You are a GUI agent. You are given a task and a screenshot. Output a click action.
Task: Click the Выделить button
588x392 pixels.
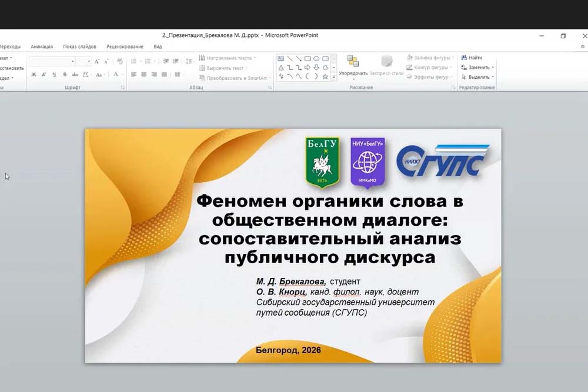pyautogui.click(x=476, y=77)
